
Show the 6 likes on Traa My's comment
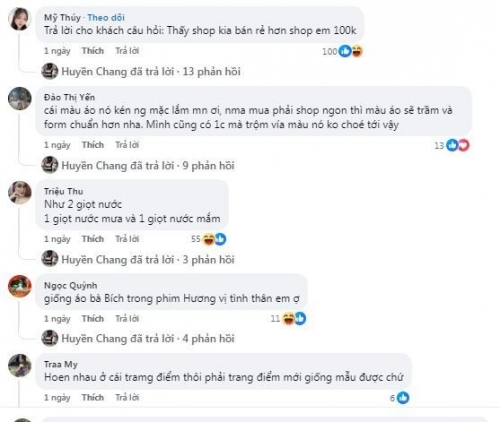pyautogui.click(x=399, y=398)
